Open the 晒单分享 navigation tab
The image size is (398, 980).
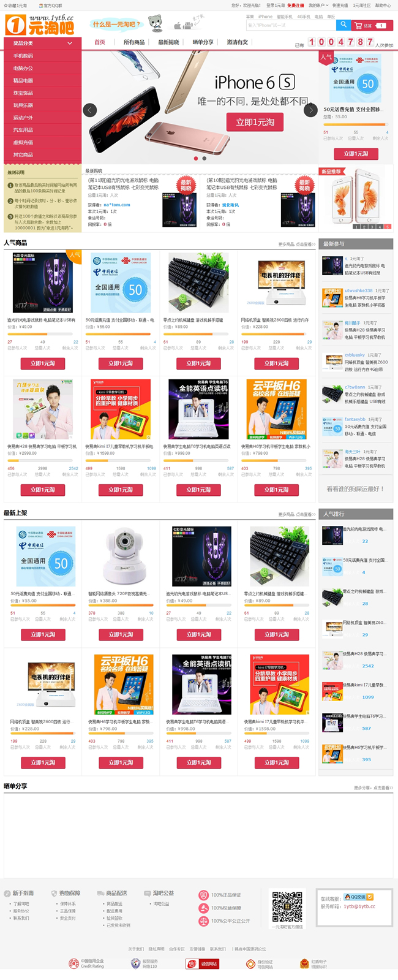203,42
